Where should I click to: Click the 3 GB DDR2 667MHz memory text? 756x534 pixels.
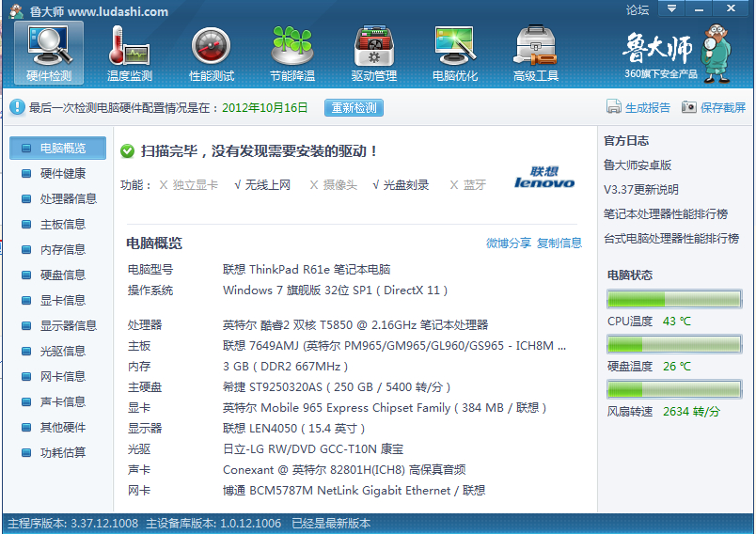[x=286, y=367]
